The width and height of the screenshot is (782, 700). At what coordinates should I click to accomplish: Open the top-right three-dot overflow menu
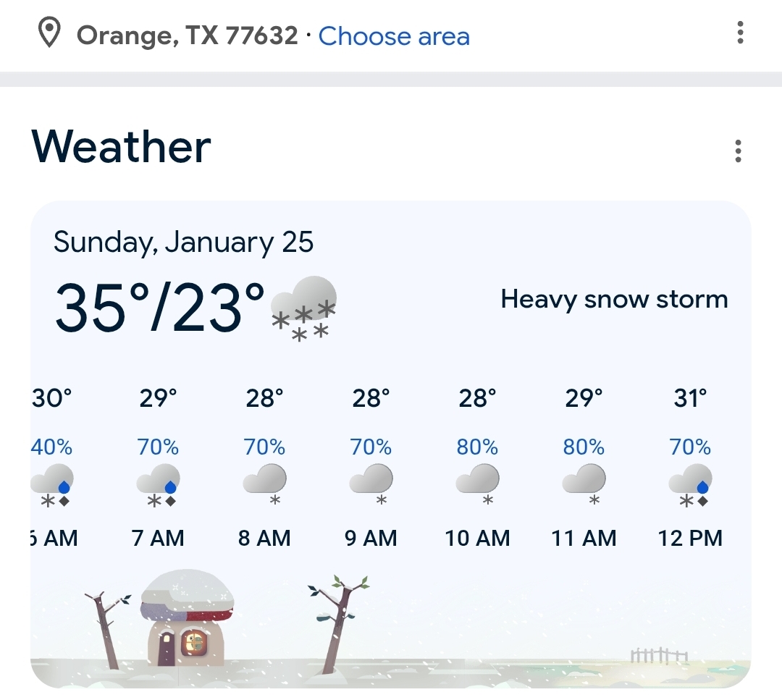tap(740, 33)
